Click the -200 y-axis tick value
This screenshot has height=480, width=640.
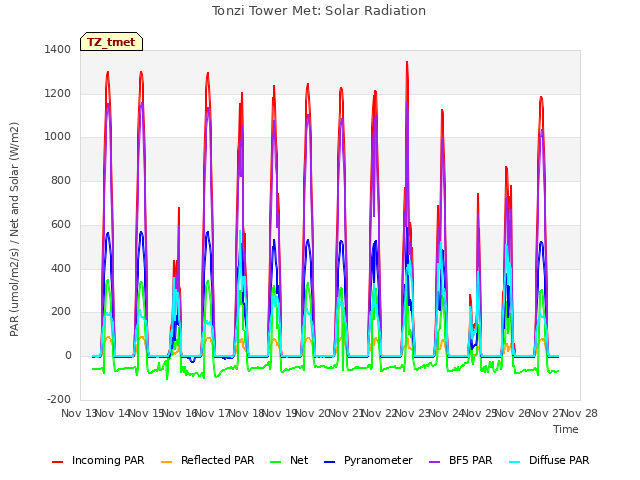coord(59,399)
